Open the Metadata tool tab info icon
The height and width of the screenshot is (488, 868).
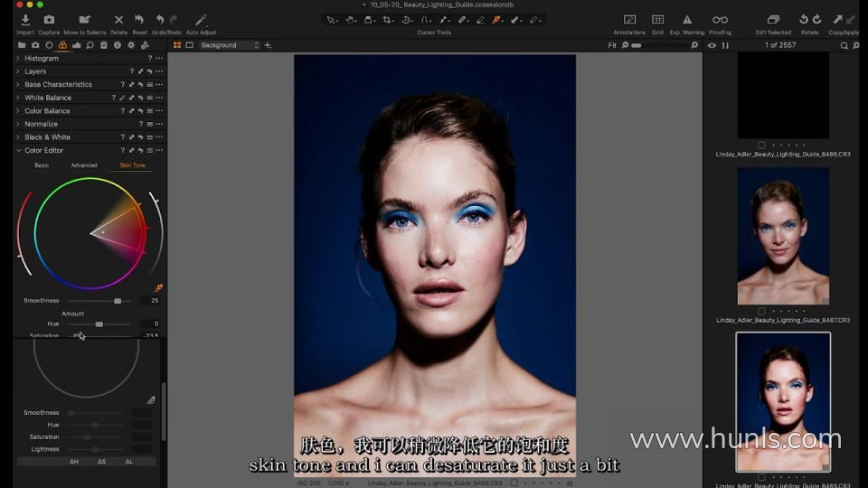[x=118, y=45]
